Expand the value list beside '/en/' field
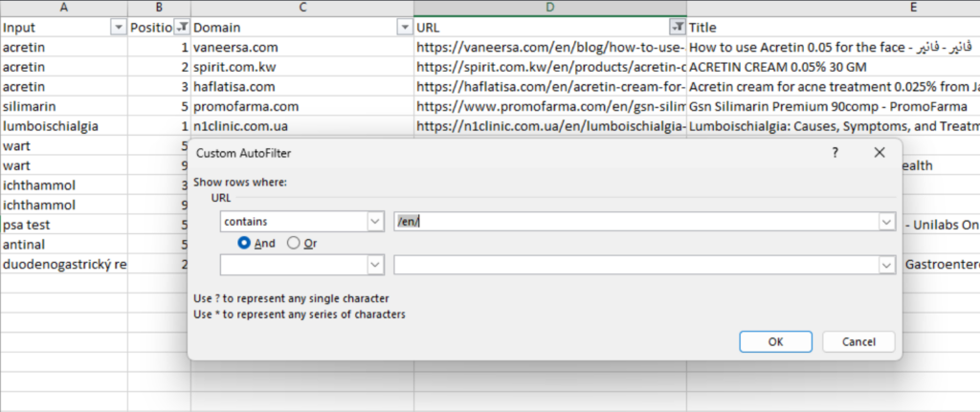Viewport: 980px width, 412px height. [x=885, y=221]
